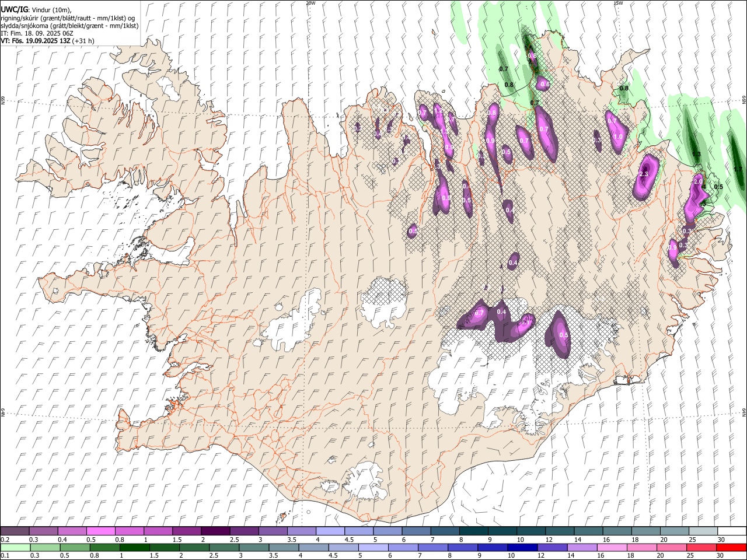Click the 0.1 label in the lower legend row
This screenshot has height=560, width=747.
coord(5,555)
